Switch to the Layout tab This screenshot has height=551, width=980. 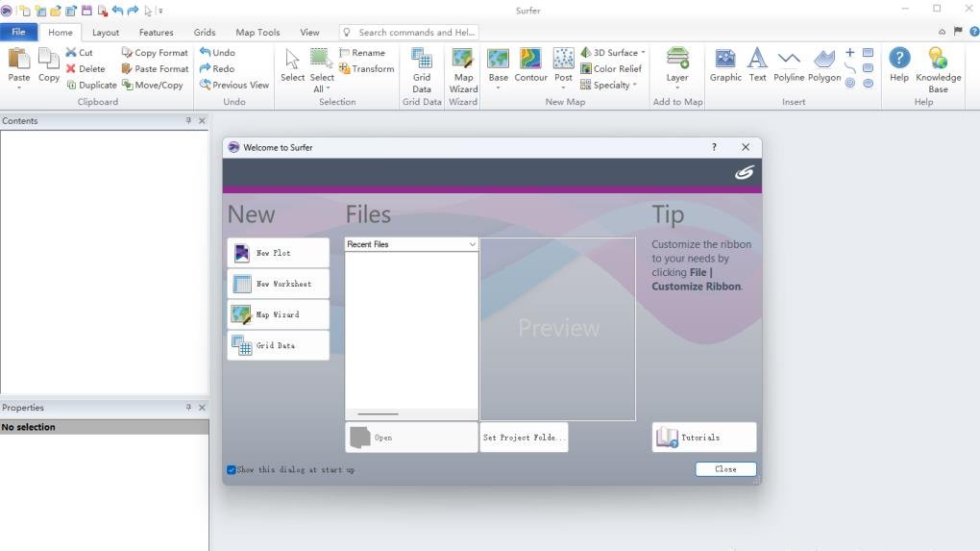pos(105,32)
